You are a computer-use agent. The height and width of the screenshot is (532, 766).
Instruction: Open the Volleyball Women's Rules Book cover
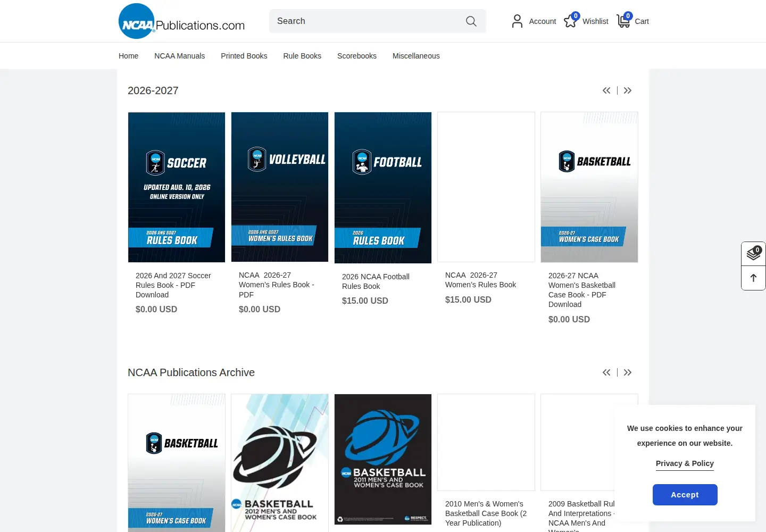tap(280, 187)
